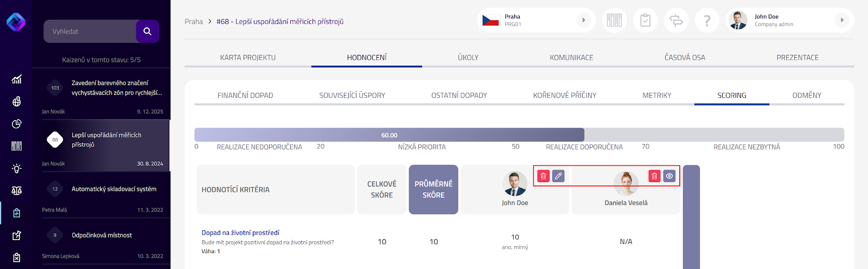Expand the John Doe user menu arrow

tap(841, 20)
